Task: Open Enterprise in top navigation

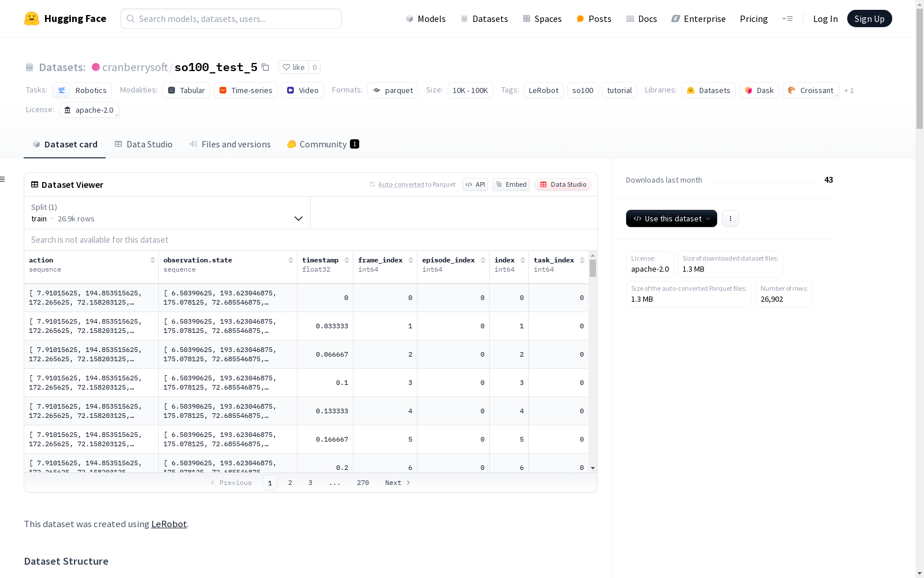Action: tap(698, 18)
